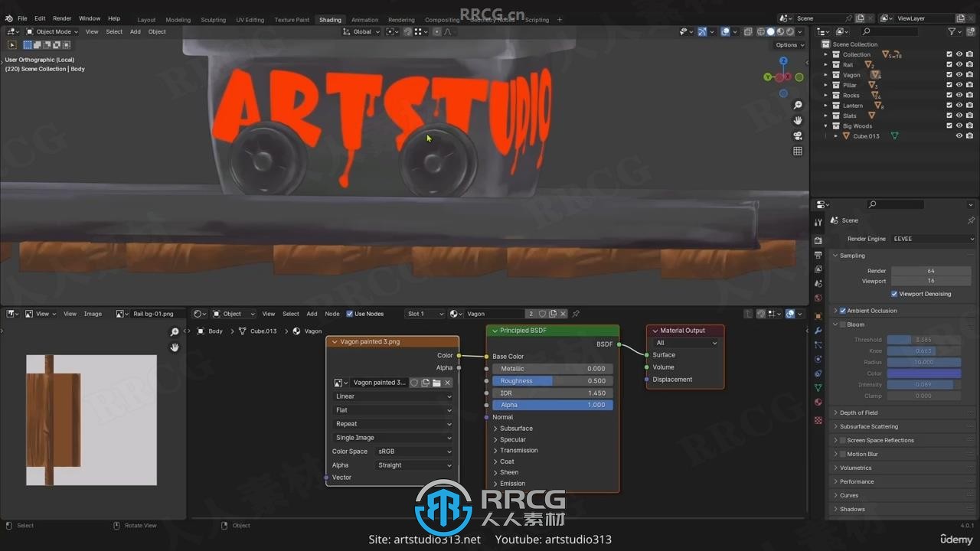
Task: Select solid viewport shading mode
Action: tap(771, 31)
